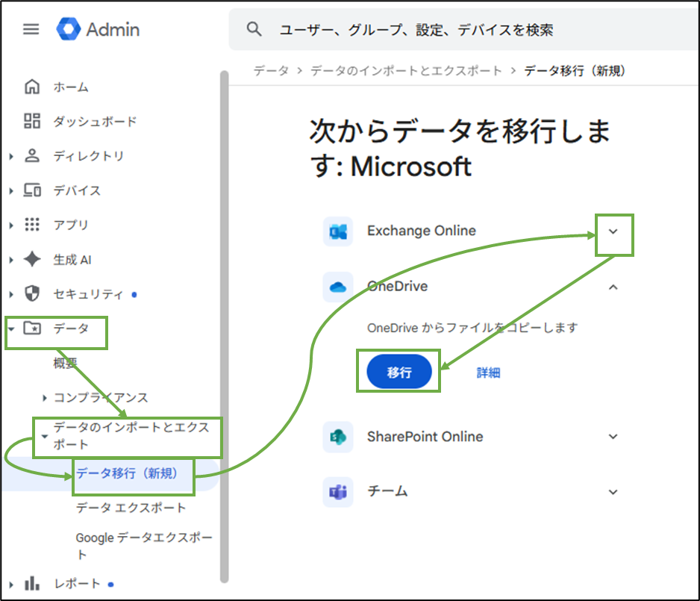Click the Exchange Online label
Image resolution: width=700 pixels, height=601 pixels.
point(422,231)
